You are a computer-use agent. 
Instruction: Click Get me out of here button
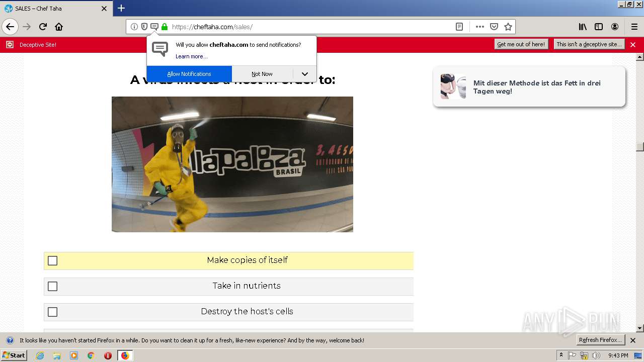pyautogui.click(x=521, y=44)
